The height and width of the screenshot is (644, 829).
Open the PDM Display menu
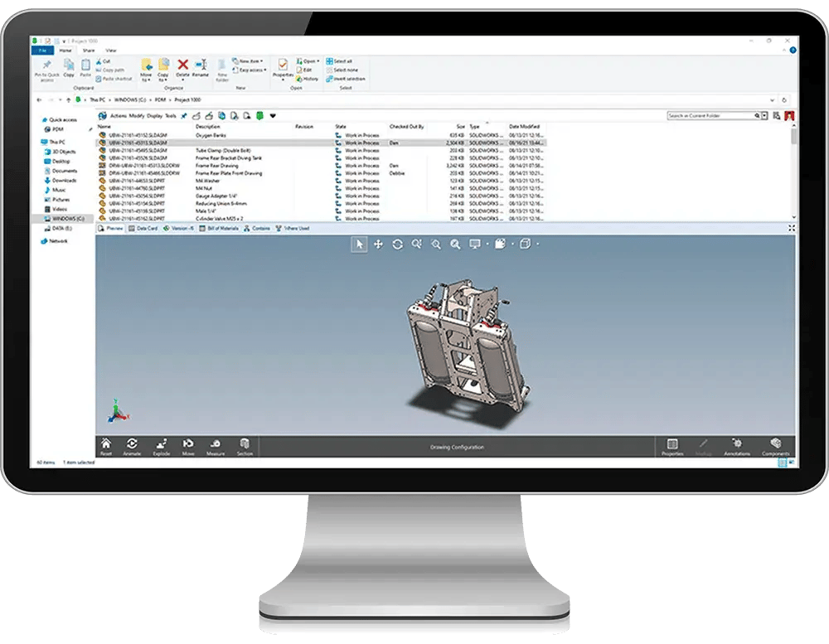point(154,116)
